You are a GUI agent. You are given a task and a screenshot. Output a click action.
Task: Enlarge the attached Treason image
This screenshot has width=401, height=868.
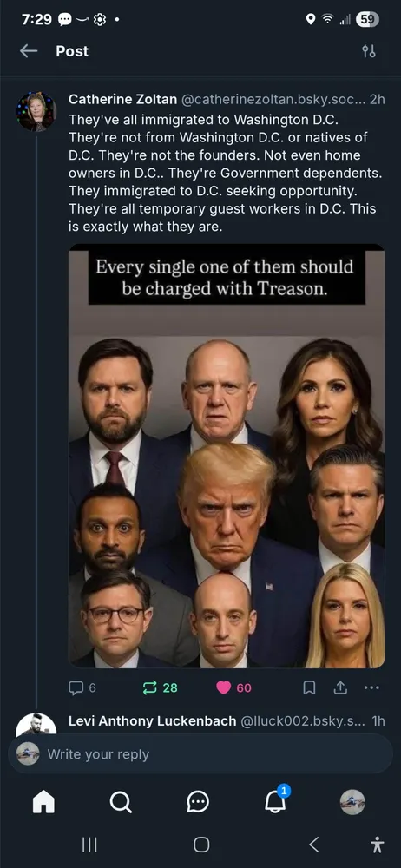click(x=227, y=456)
